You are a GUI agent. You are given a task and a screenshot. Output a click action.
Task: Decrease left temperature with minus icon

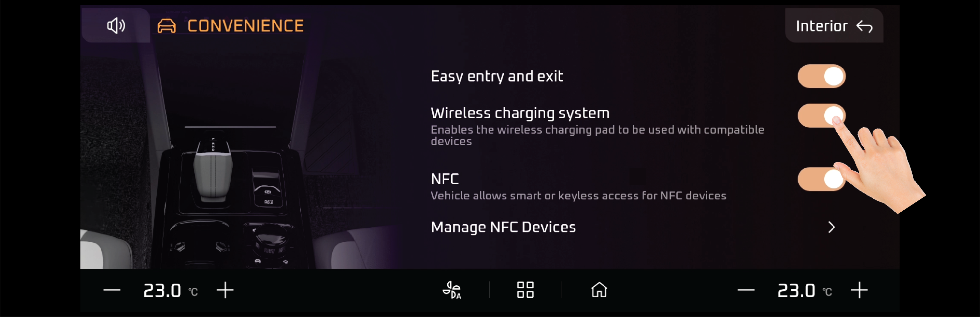(112, 291)
